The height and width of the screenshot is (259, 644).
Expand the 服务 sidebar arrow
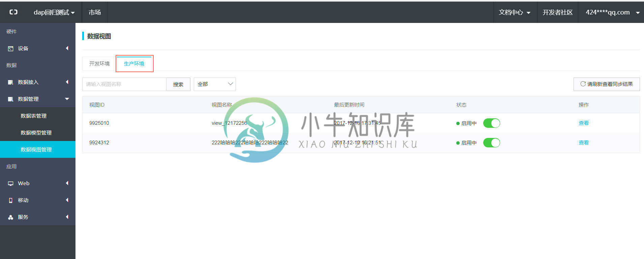tap(67, 217)
